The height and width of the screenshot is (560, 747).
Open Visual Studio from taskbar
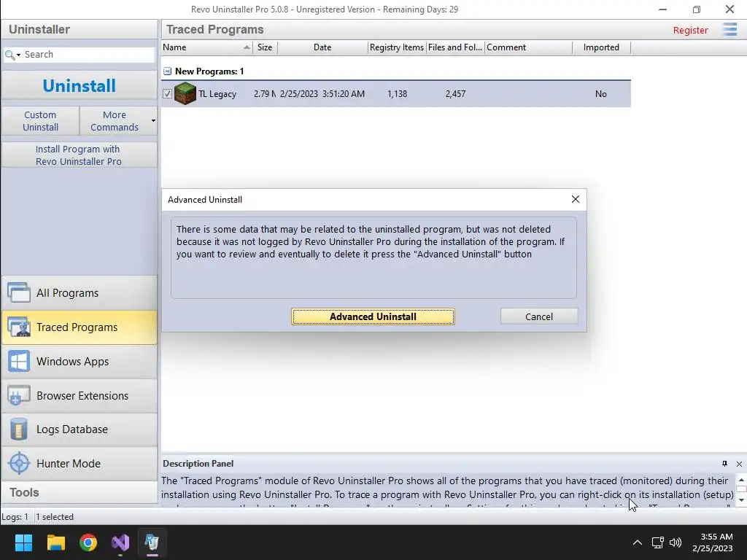click(120, 542)
